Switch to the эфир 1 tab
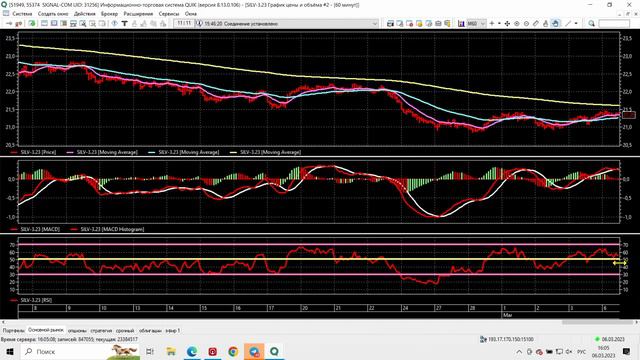Screen dimensions: 640x360 click(173, 331)
